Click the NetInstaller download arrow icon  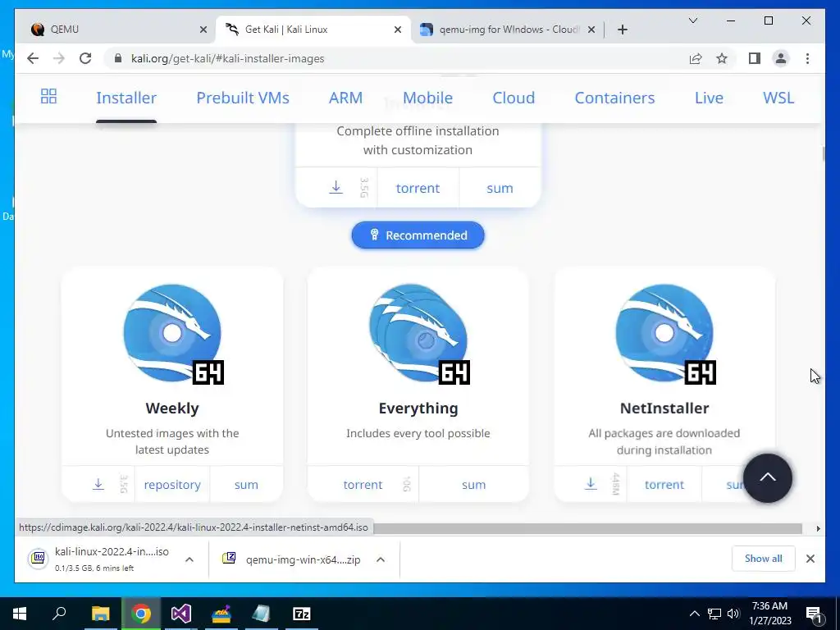591,484
